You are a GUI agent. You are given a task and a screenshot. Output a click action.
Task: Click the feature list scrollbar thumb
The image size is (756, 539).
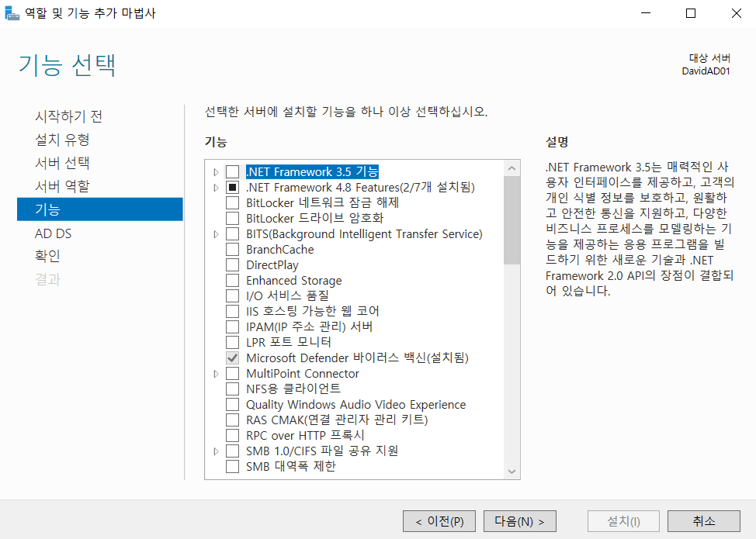coord(512,220)
